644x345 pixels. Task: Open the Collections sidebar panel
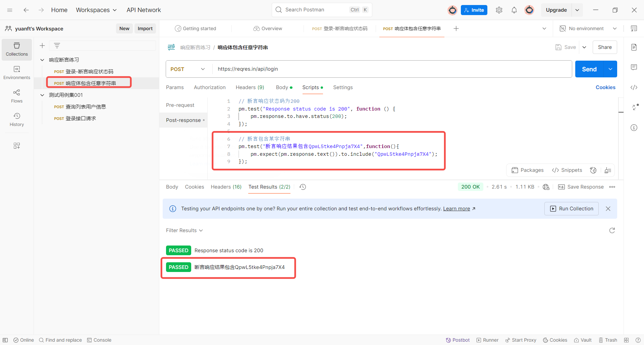17,50
